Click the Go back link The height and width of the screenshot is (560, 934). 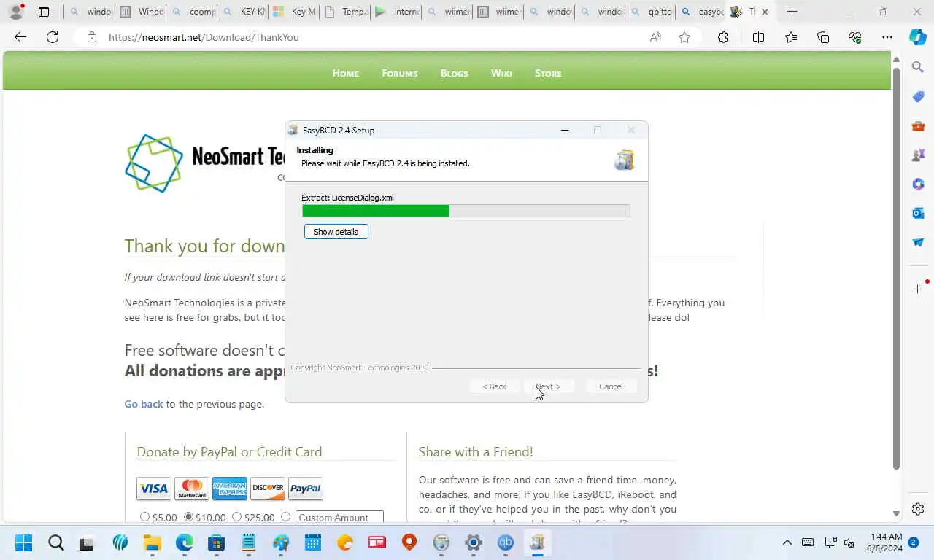coord(144,404)
